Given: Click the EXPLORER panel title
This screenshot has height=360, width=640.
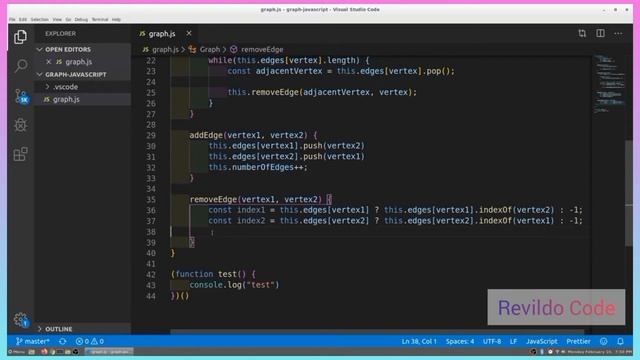Looking at the screenshot, I should [60, 34].
